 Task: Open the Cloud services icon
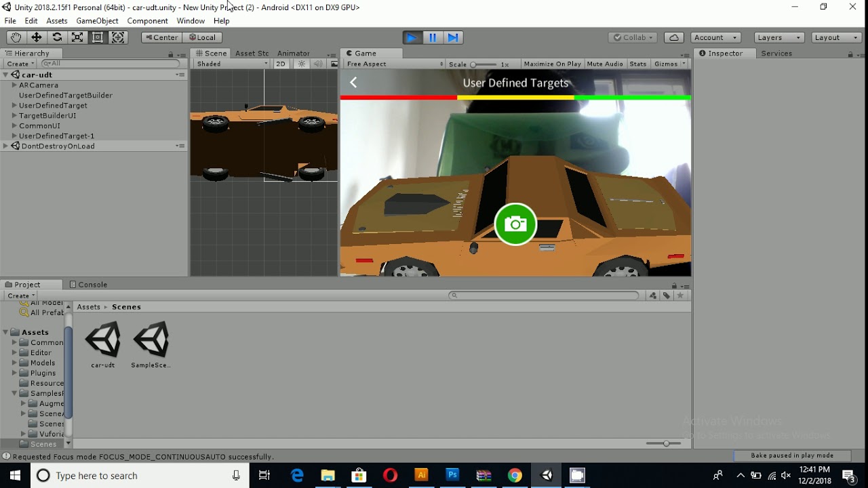673,37
